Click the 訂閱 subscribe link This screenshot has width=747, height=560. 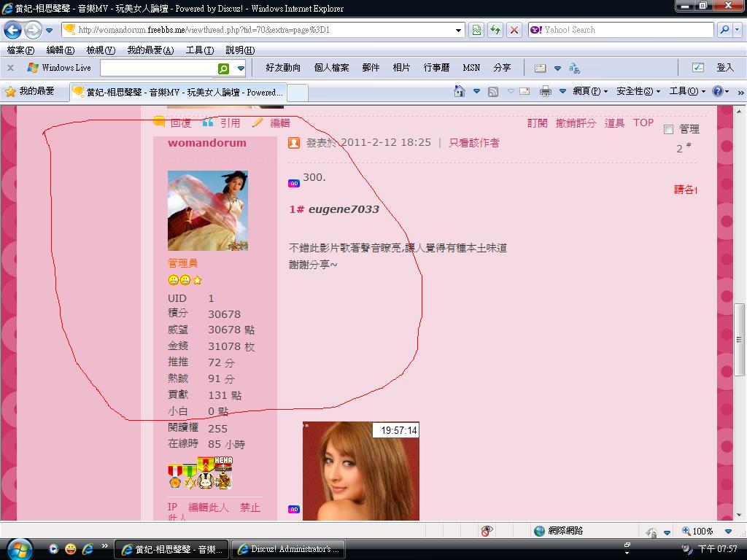[538, 122]
